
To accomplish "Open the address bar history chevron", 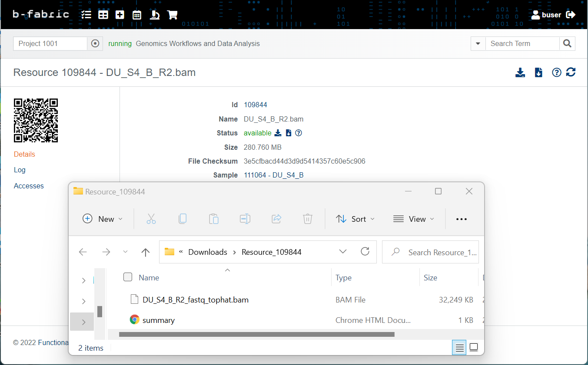I will 343,252.
